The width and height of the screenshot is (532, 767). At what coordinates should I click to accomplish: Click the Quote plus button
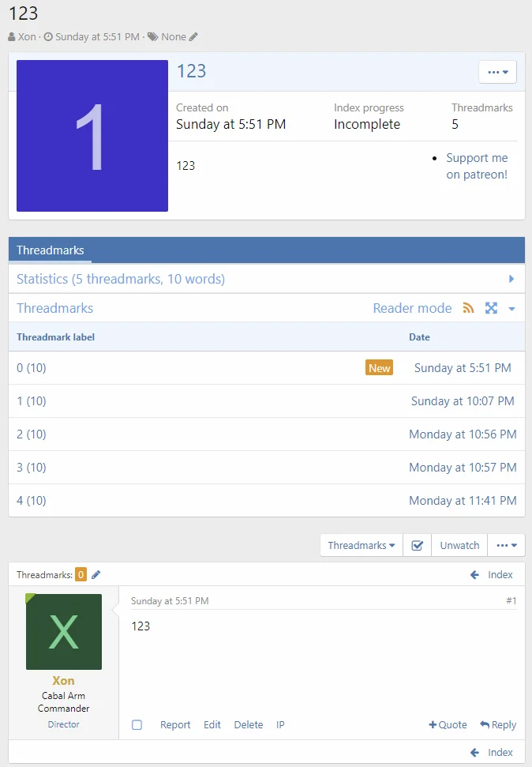click(x=448, y=724)
